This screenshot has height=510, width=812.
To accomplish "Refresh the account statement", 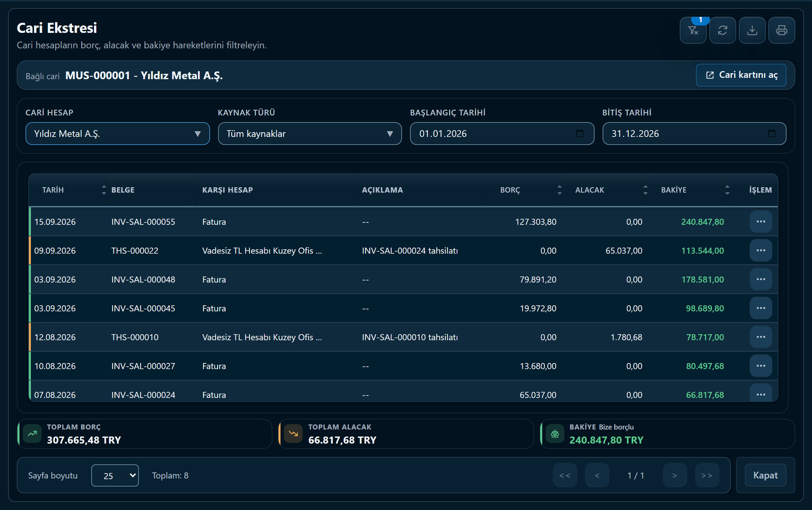I will 722,30.
